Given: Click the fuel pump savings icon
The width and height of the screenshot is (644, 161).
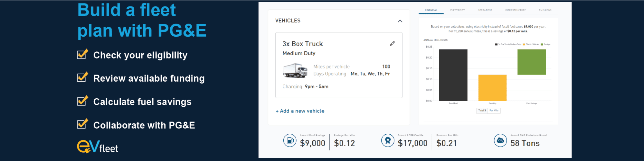Looking at the screenshot, I should pyautogui.click(x=290, y=140).
